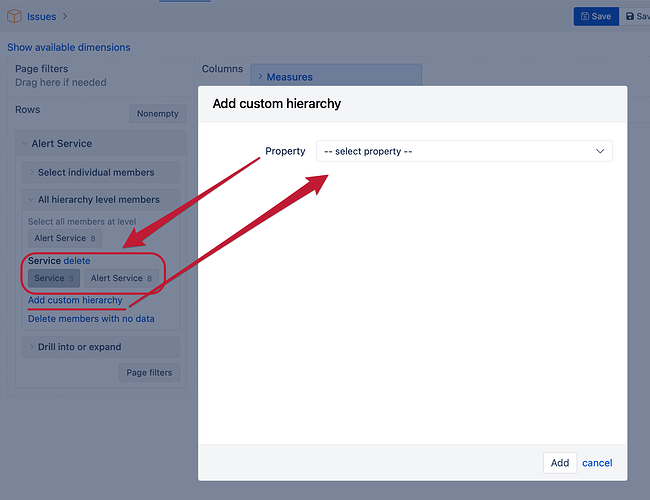Click the partially visible Save as button
650x500 pixels.
(x=635, y=16)
